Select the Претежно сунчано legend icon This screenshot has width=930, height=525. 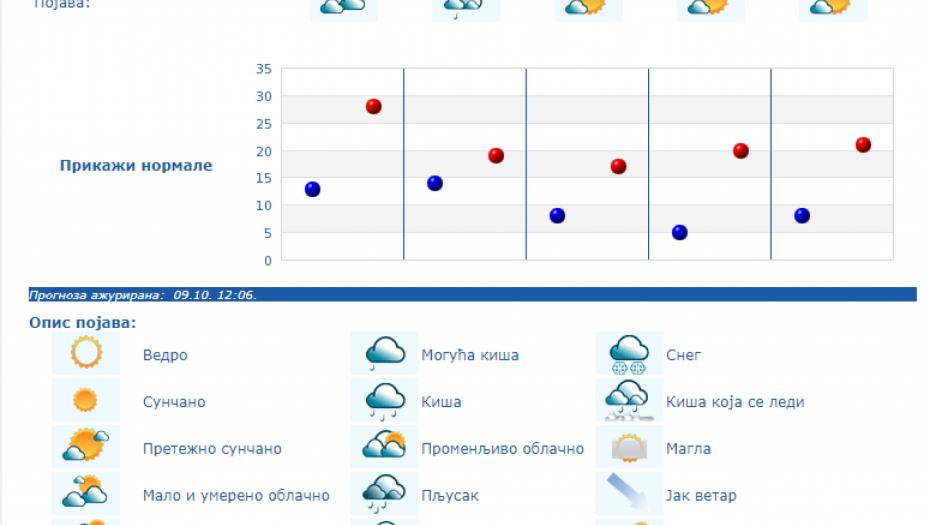click(x=86, y=447)
